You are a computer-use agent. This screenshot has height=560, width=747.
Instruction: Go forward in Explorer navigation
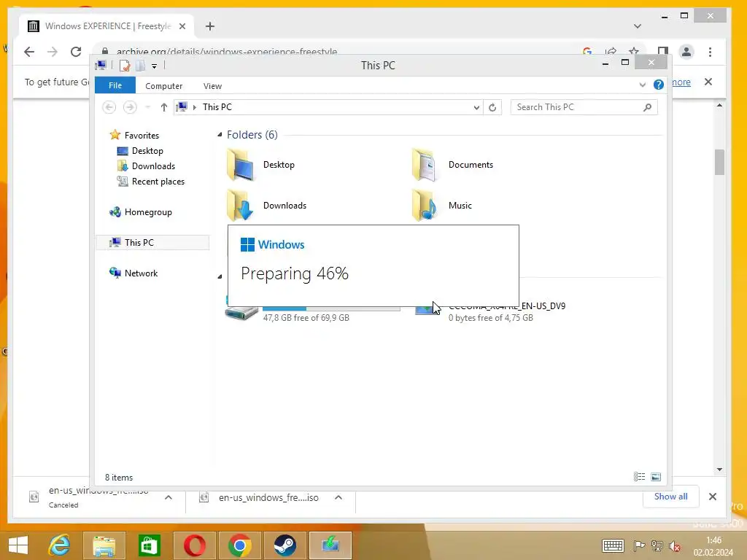(130, 107)
